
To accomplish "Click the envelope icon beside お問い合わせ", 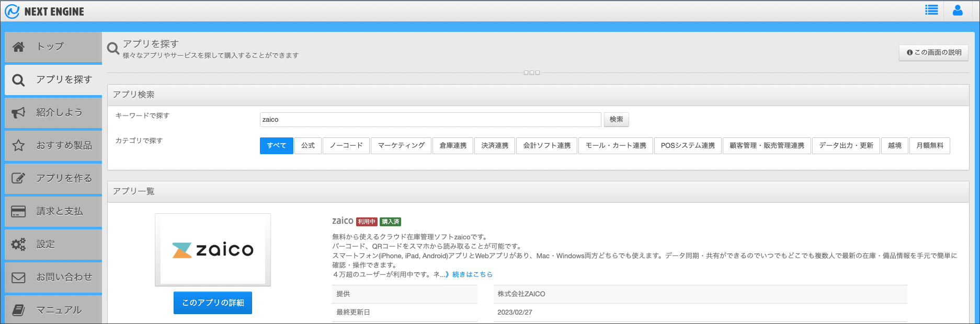I will click(x=18, y=277).
